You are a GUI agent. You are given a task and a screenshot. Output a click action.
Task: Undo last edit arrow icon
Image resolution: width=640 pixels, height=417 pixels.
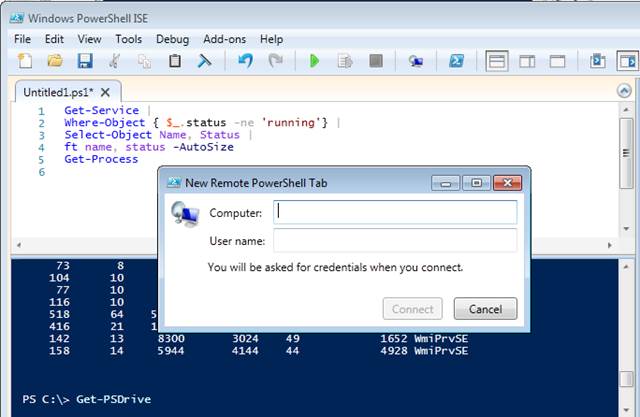[245, 61]
